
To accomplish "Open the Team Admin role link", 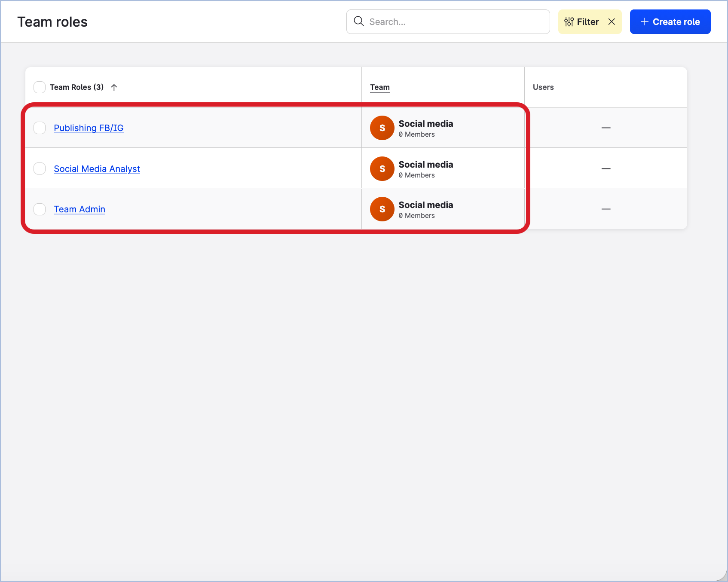I will click(80, 209).
